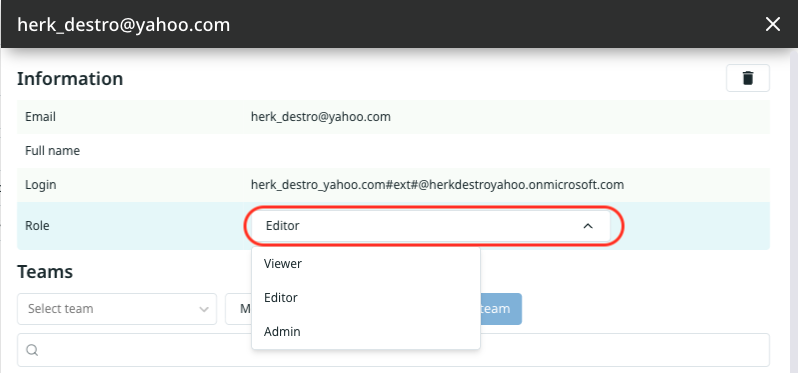This screenshot has height=373, width=798.
Task: Click the Information section heading
Action: click(70, 79)
